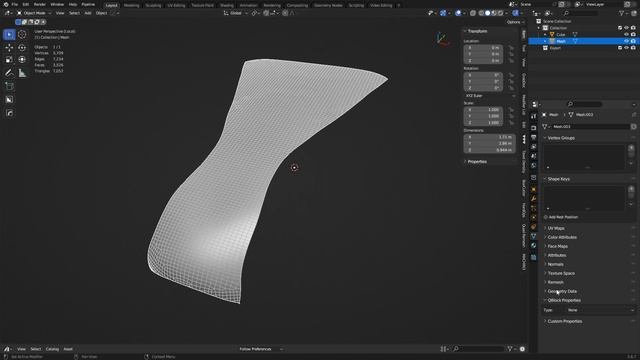
Task: Open the Modifiers wrench tab icon
Action: pos(533,199)
